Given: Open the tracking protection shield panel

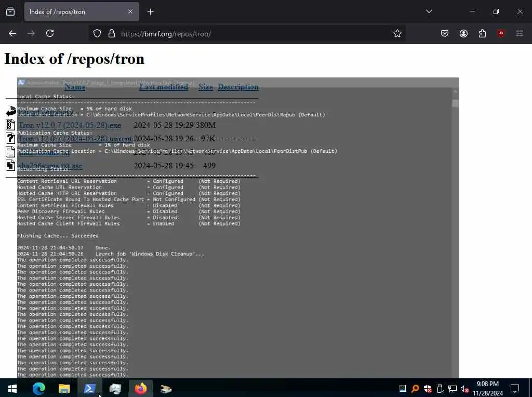Looking at the screenshot, I should point(97,34).
